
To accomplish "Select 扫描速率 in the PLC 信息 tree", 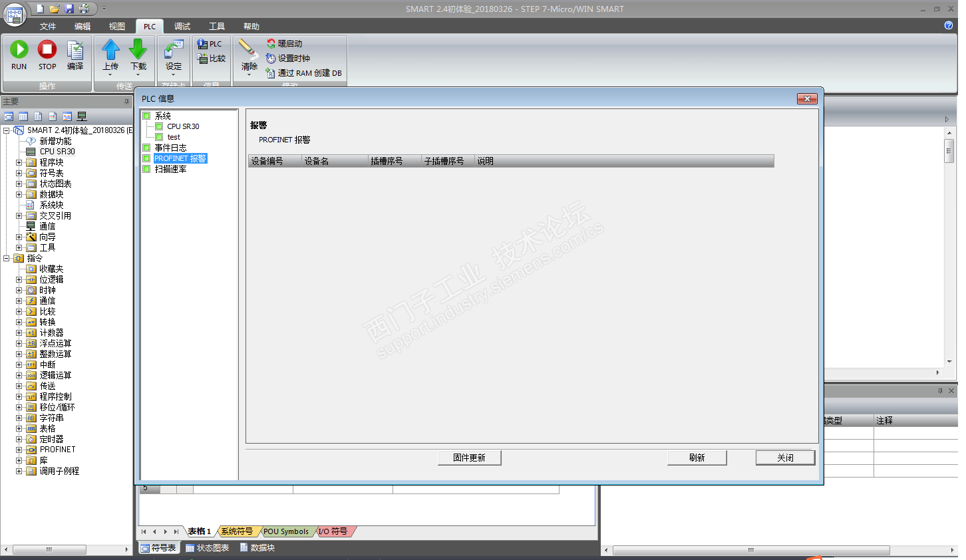I will coord(170,169).
